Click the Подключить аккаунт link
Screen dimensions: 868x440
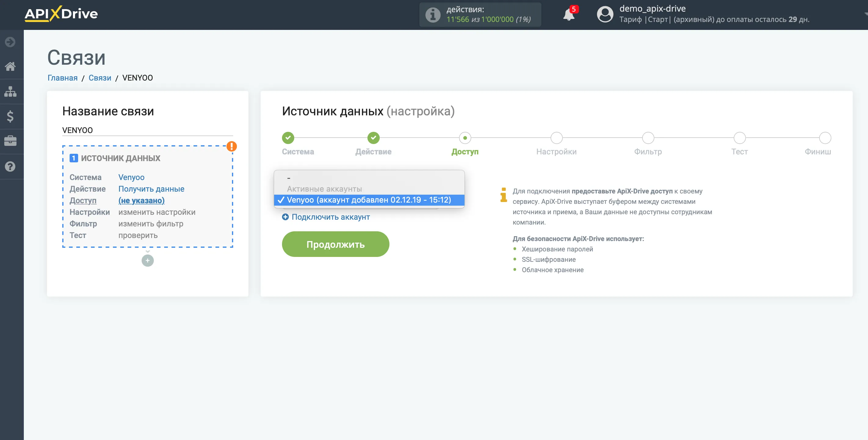pos(331,217)
